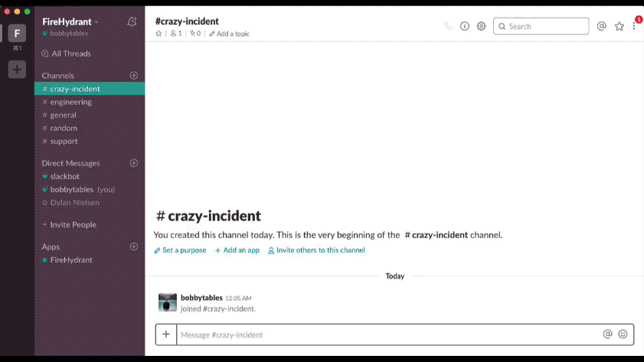
Task: View the channel member count
Action: pos(176,34)
